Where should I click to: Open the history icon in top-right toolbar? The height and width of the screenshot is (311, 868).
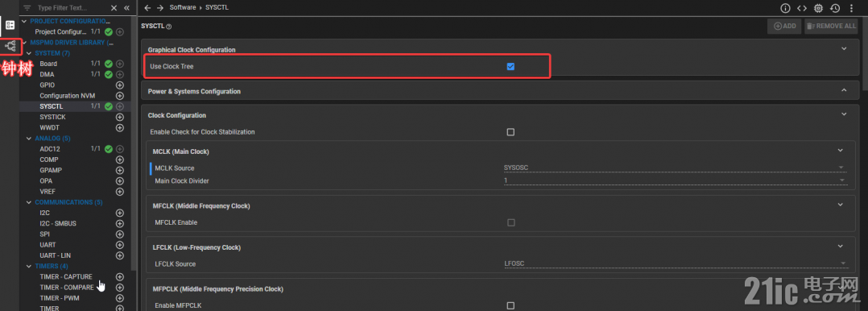[x=835, y=8]
